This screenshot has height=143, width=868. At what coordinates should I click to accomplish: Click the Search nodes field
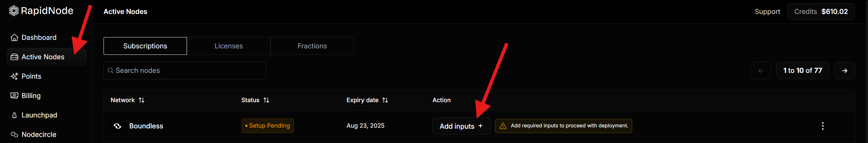point(185,70)
